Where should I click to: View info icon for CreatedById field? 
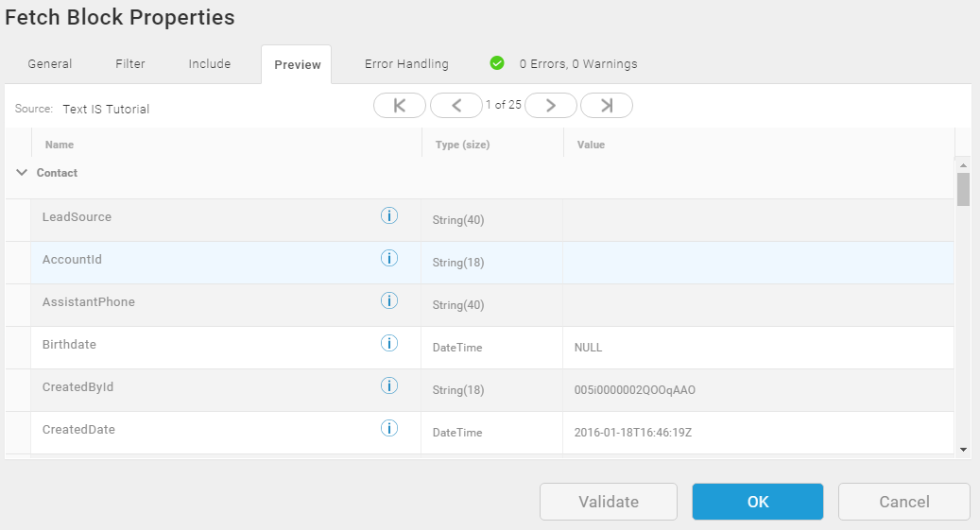point(388,385)
